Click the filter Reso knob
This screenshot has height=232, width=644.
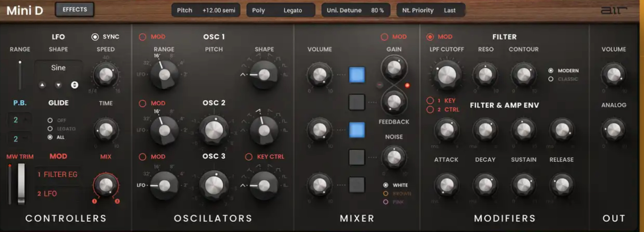click(x=485, y=75)
